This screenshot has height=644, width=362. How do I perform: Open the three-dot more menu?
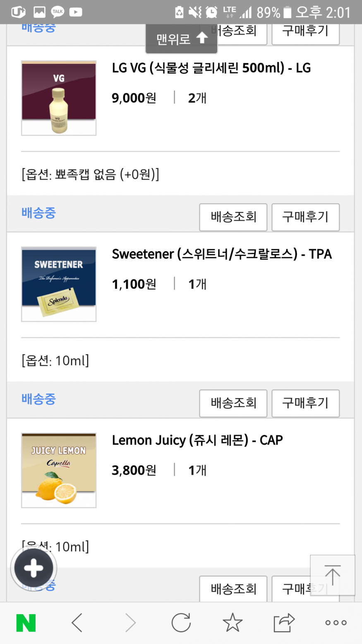(x=336, y=622)
